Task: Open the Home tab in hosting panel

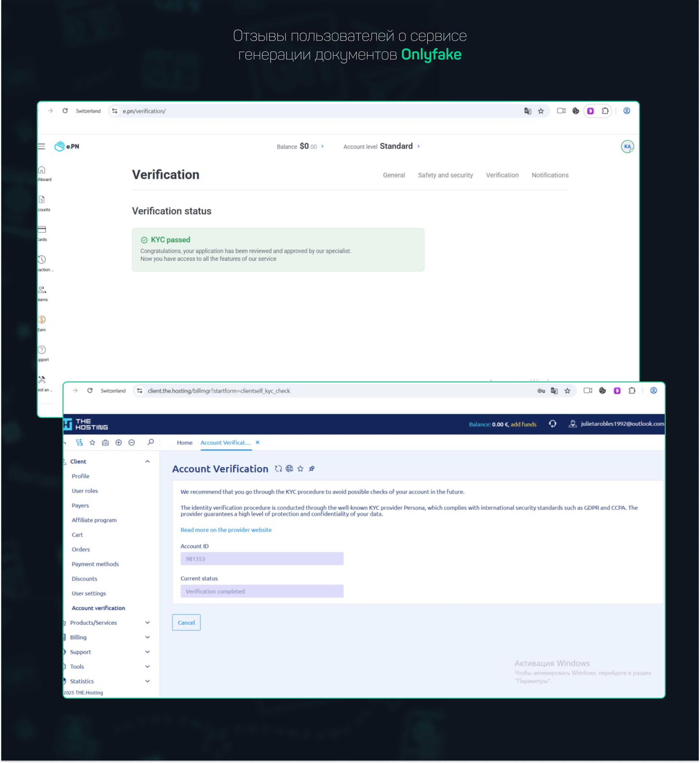Action: point(185,443)
